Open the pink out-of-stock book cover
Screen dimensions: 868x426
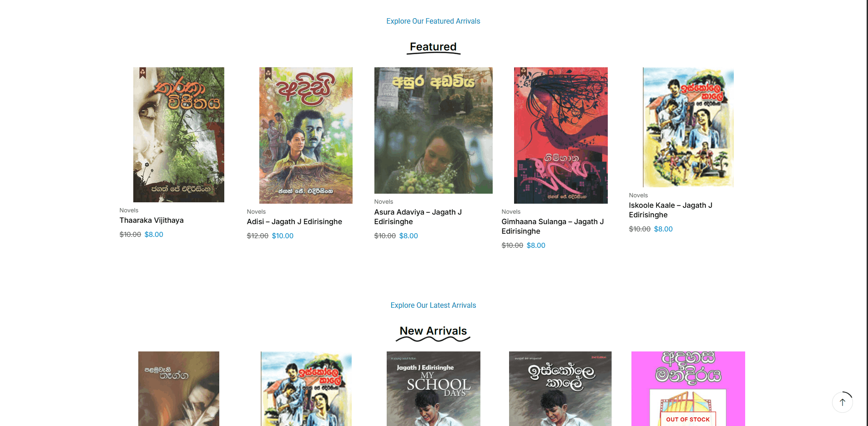pos(688,389)
